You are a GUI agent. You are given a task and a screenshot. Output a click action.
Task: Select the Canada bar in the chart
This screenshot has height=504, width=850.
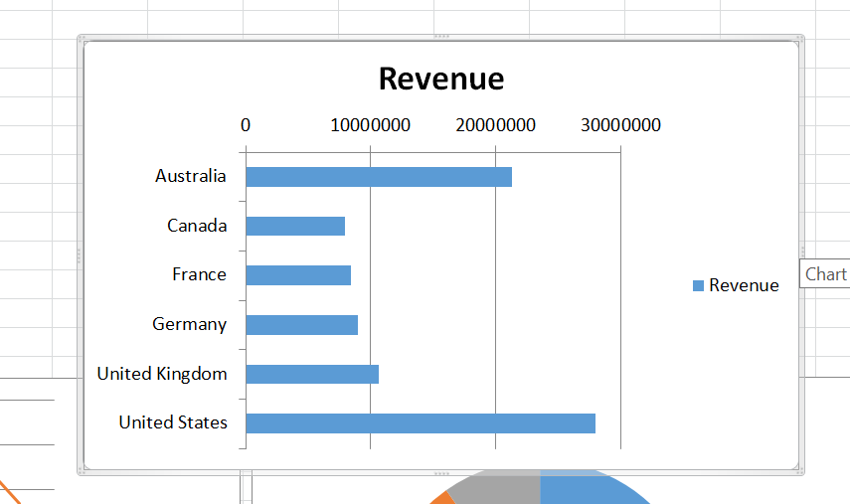(294, 227)
